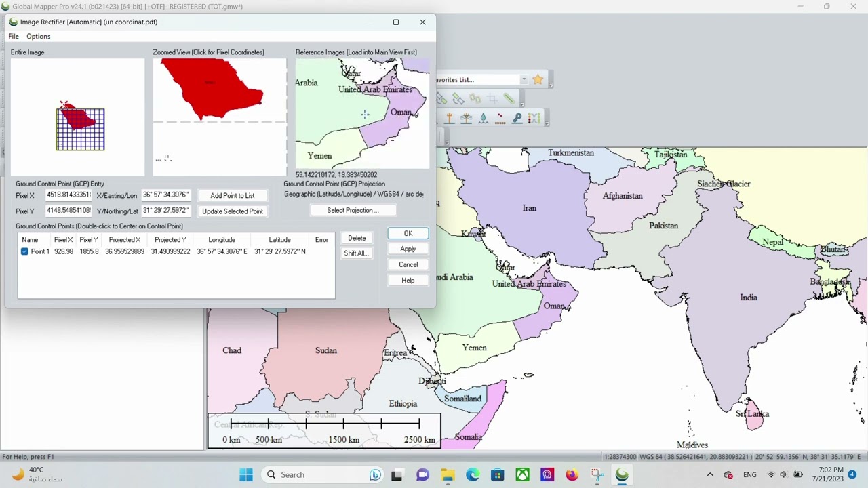
Task: Click the Reference Images map at Oman
Action: 400,113
